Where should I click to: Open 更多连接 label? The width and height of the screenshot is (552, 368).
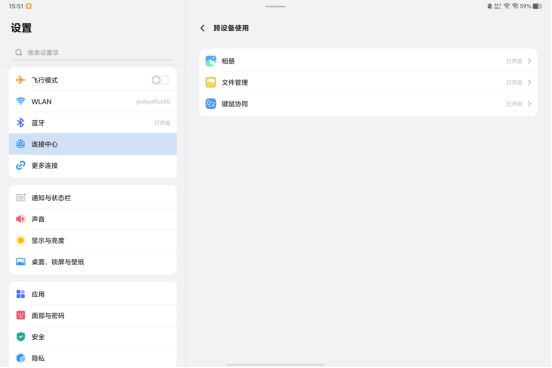pyautogui.click(x=45, y=166)
